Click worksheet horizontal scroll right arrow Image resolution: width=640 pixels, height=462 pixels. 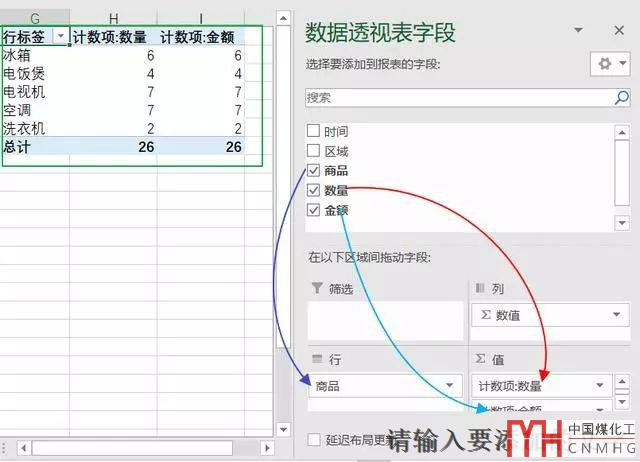(x=267, y=448)
